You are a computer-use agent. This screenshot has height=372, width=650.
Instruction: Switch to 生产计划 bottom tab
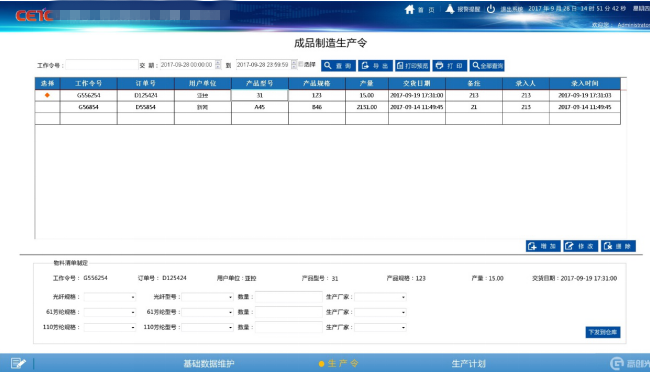[x=468, y=364]
